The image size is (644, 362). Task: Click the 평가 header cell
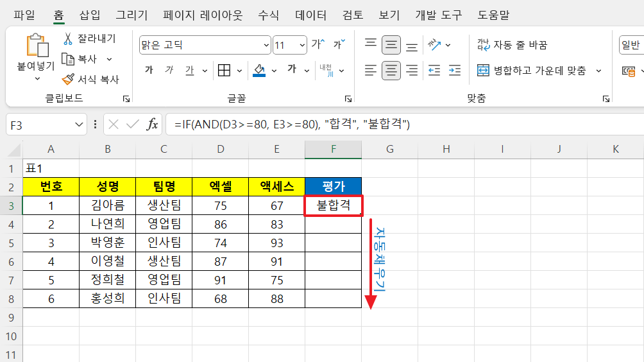[334, 187]
